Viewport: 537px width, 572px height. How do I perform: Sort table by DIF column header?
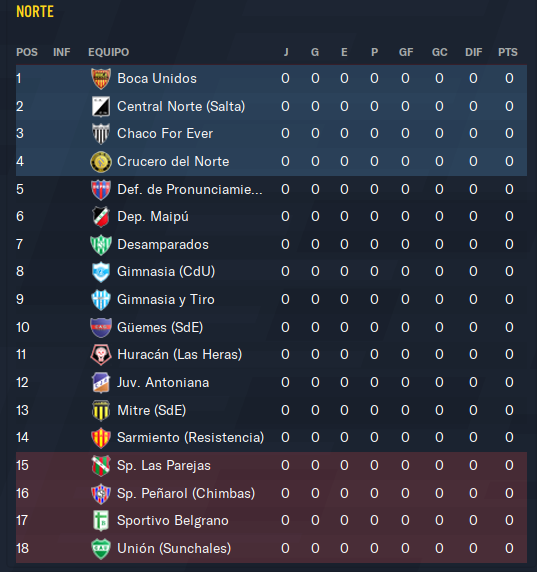click(474, 52)
